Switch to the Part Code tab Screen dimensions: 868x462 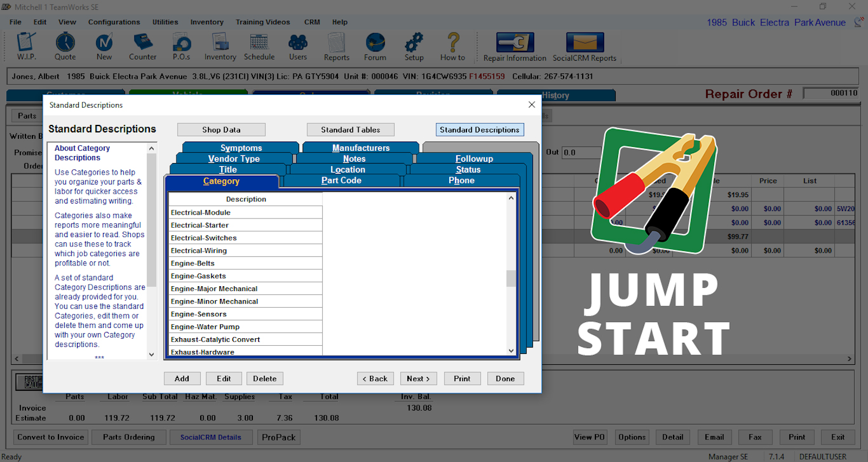(341, 180)
